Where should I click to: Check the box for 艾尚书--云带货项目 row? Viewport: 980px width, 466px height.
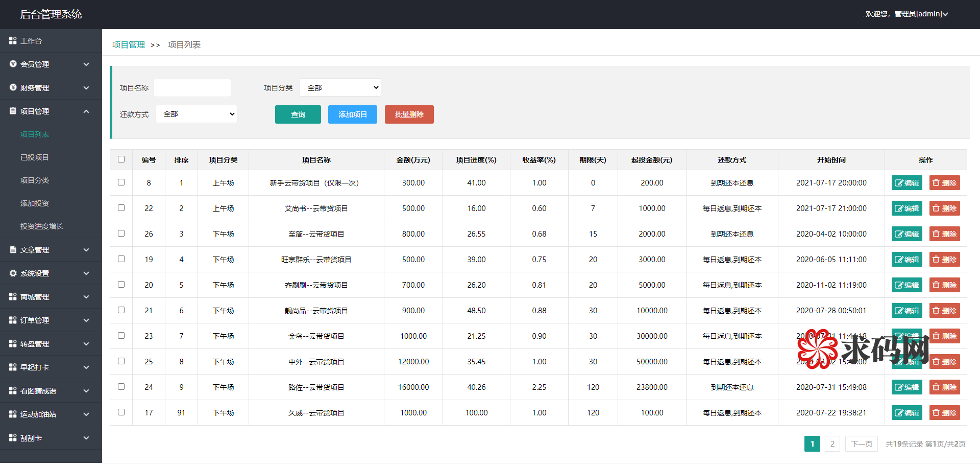(121, 208)
